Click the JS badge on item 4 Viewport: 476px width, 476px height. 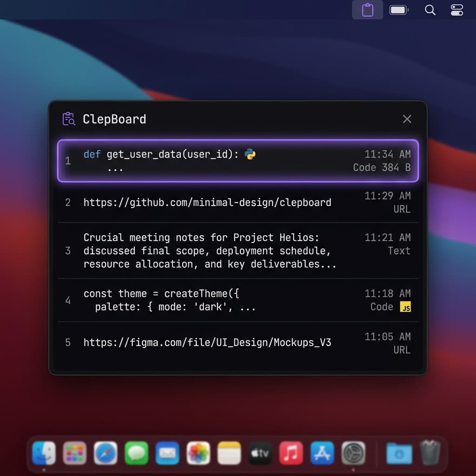[405, 307]
